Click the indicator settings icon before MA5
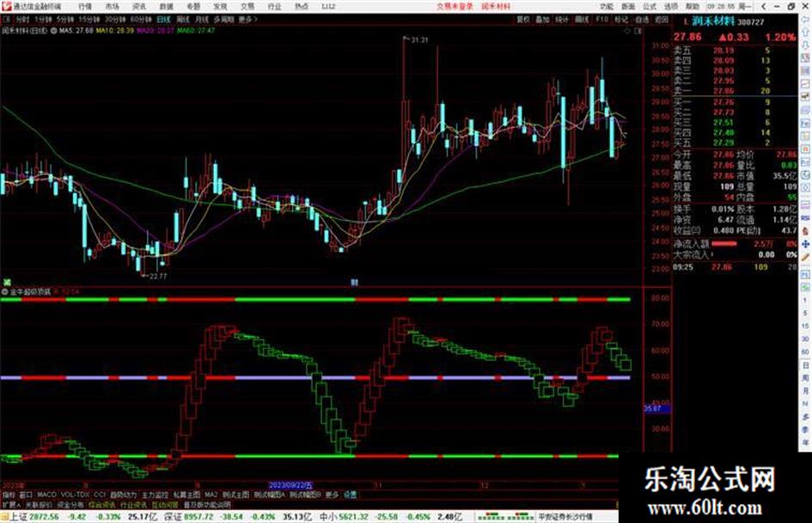This screenshot has height=523, width=812. coord(53,31)
